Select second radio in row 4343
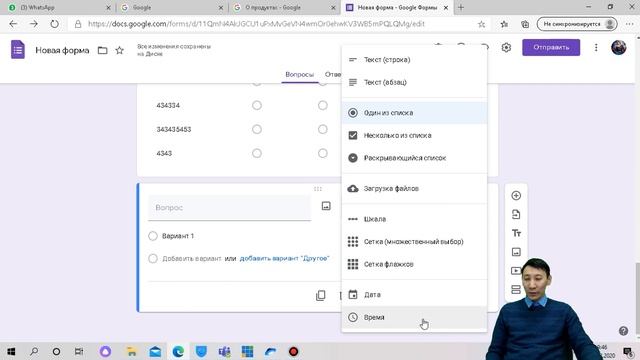This screenshot has height=360, width=640. click(x=322, y=153)
